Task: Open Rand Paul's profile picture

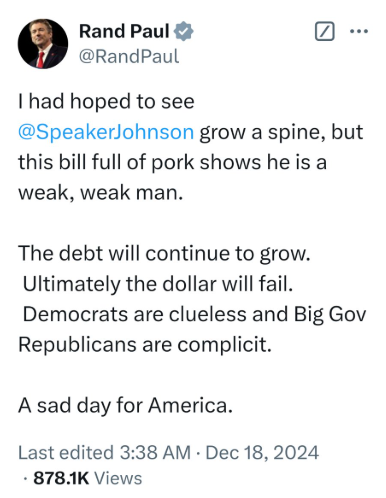Action: point(43,44)
